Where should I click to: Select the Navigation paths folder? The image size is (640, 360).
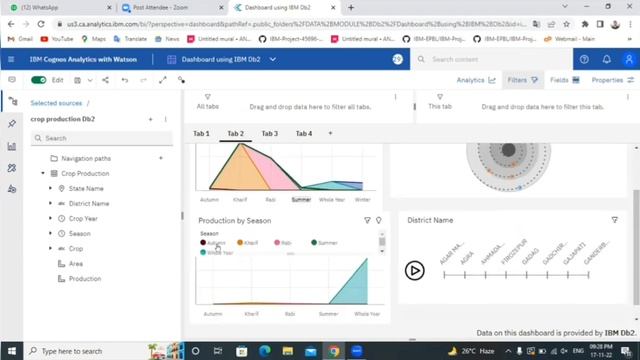point(86,158)
